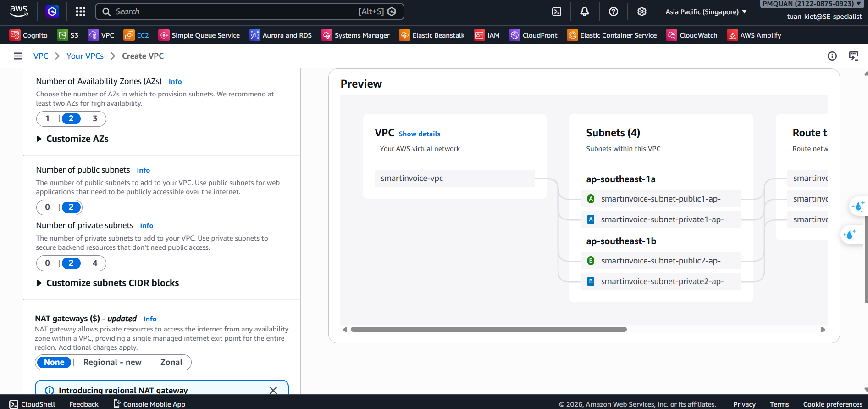
Task: Dismiss the regional NAT gateway notice
Action: 273,390
